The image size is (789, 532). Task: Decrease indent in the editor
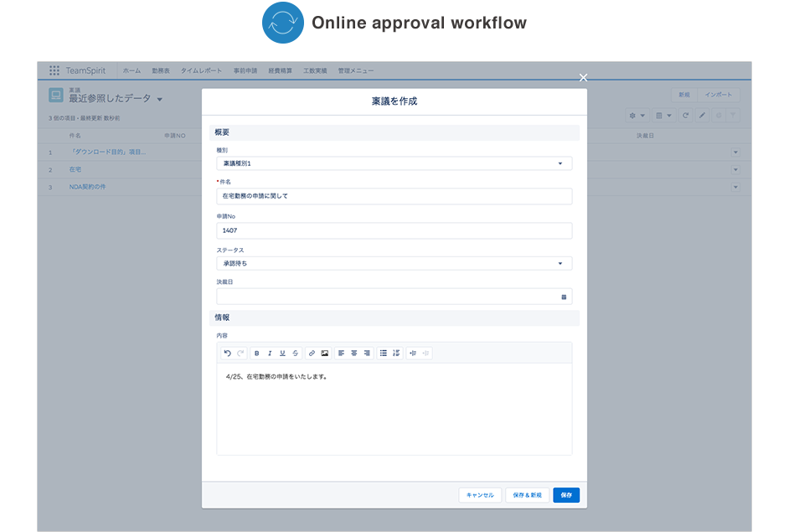point(425,354)
